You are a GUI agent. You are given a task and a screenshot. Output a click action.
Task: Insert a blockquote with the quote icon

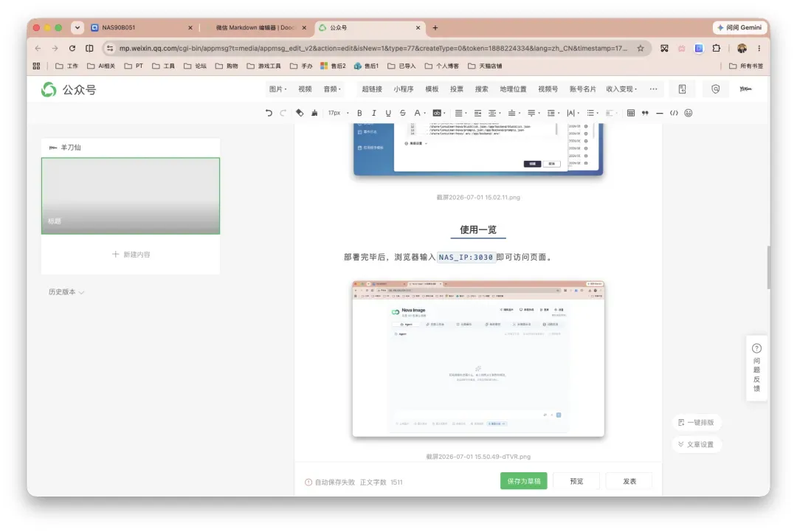point(645,114)
